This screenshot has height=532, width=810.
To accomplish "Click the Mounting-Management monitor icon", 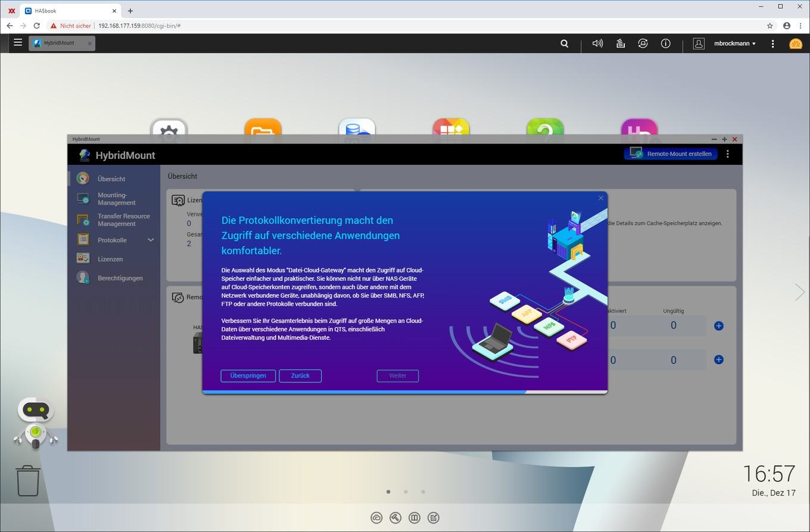I will (x=83, y=198).
